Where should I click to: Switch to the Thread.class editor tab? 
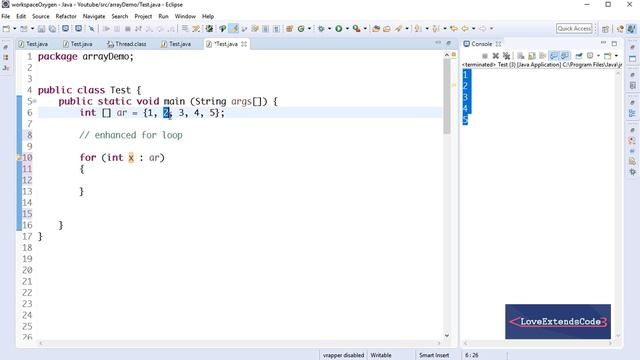127,44
